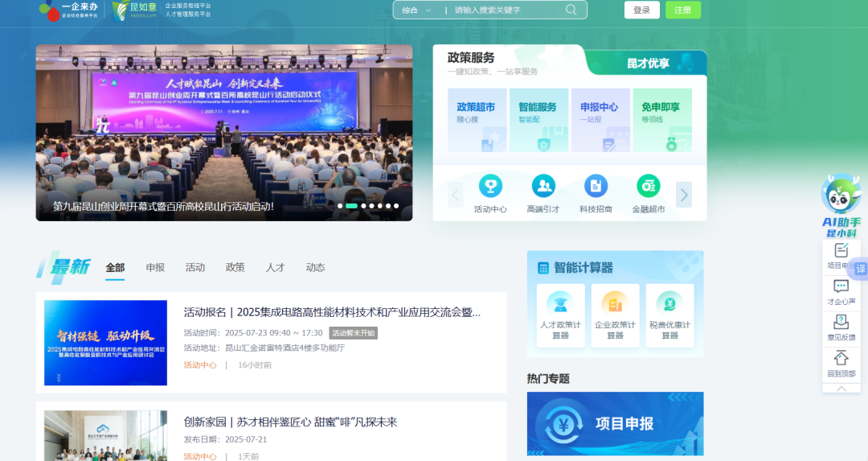Click the 高端引才 icon

click(x=543, y=187)
